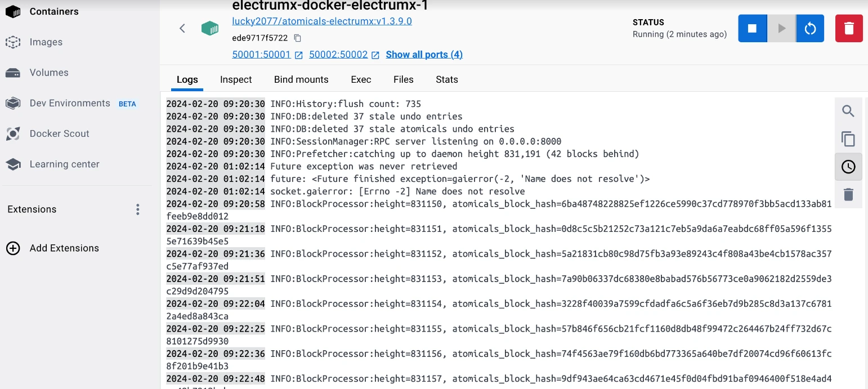Delete the container with red trash button
Viewport: 868px width, 389px height.
coord(849,29)
